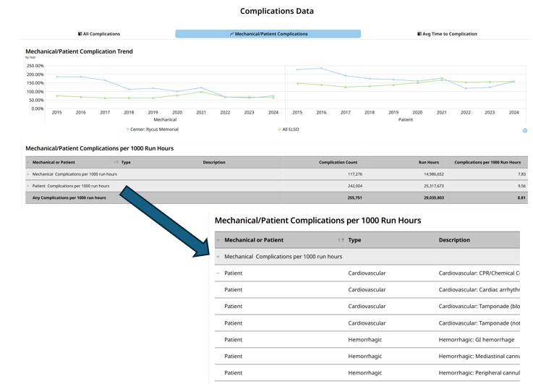Click the Hemorrhagic: GI hemorrhage description cell
The width and height of the screenshot is (533, 392).
pyautogui.click(x=477, y=340)
